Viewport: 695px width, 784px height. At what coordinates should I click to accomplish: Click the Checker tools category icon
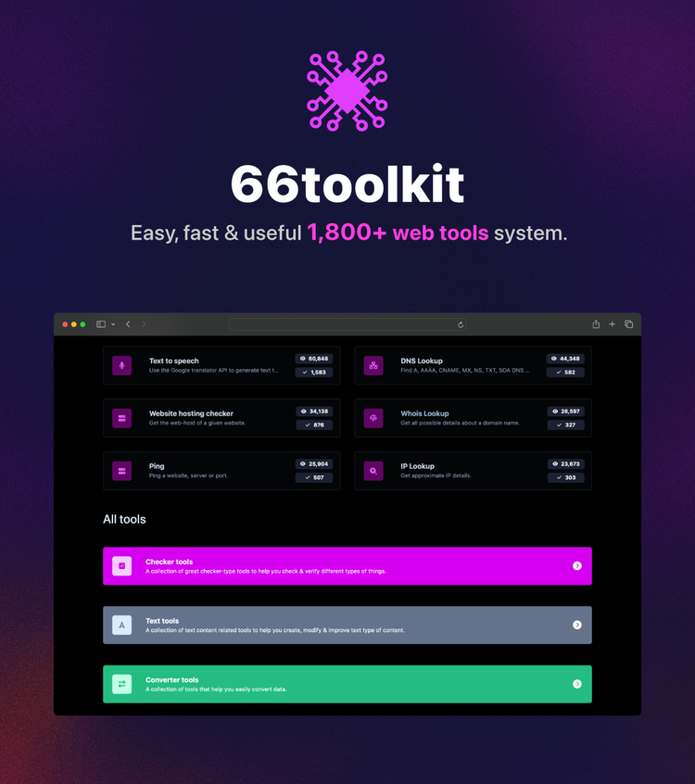tap(122, 566)
